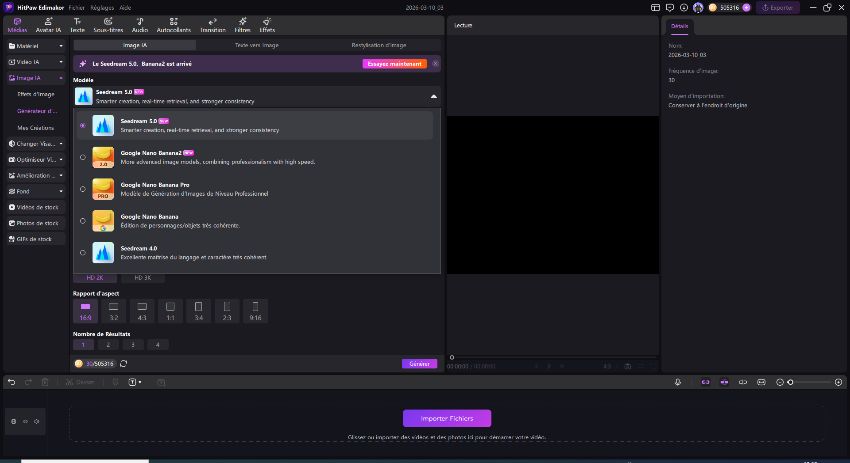Click the zoom-out minus icon on timeline

tap(780, 382)
